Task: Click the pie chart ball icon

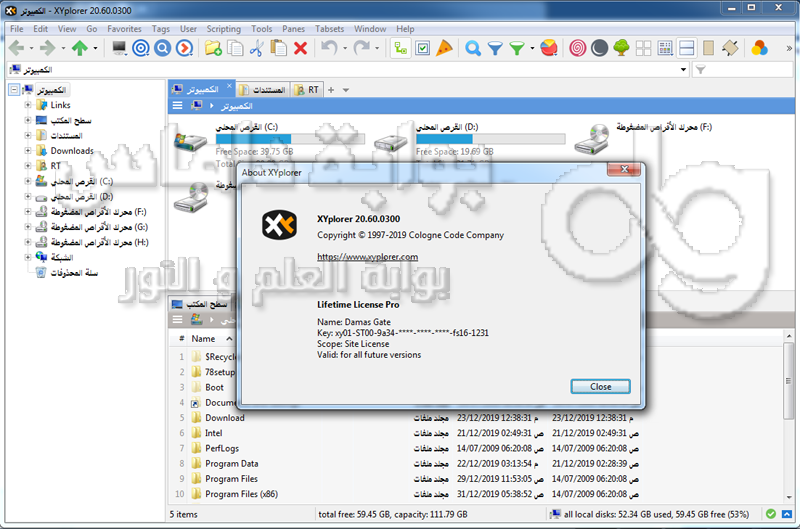Action: [x=549, y=48]
